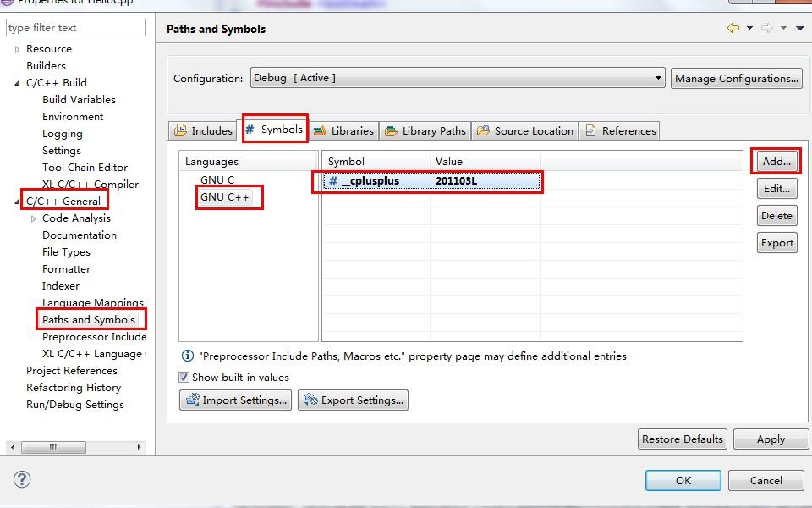Switch to the Source Location tab
Viewport: 812px width, 508px height.
click(x=525, y=130)
